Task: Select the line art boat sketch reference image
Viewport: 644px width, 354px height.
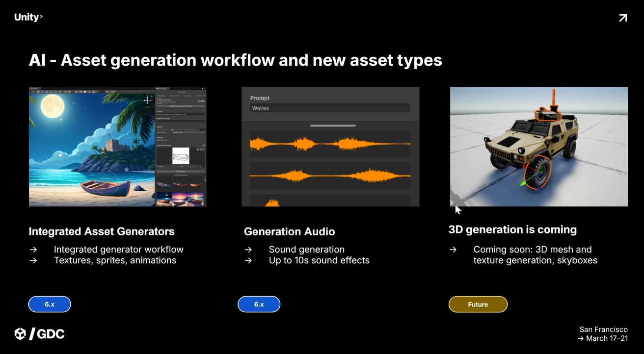Action: coord(181,156)
